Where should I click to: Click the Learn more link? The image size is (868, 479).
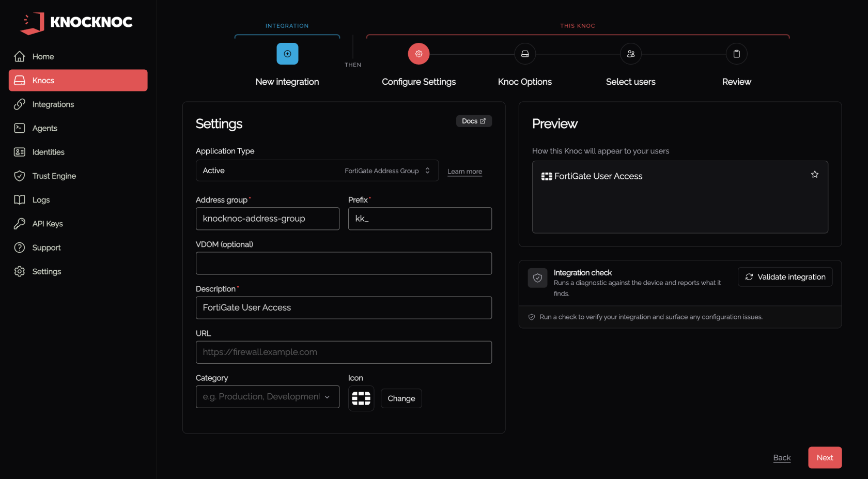pos(464,172)
